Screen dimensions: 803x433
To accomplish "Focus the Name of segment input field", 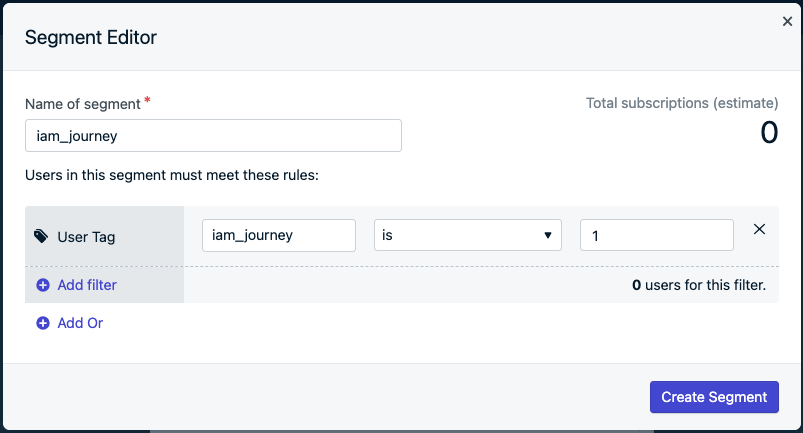I will coord(213,136).
